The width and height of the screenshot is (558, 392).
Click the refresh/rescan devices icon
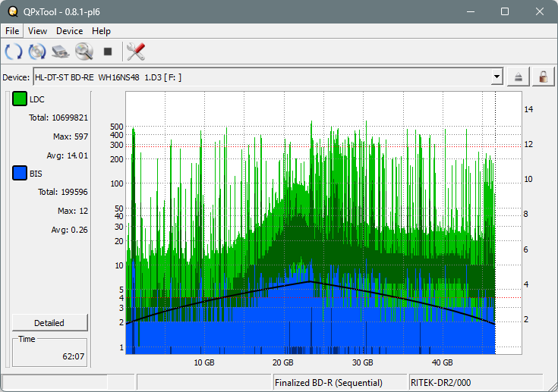pos(14,52)
